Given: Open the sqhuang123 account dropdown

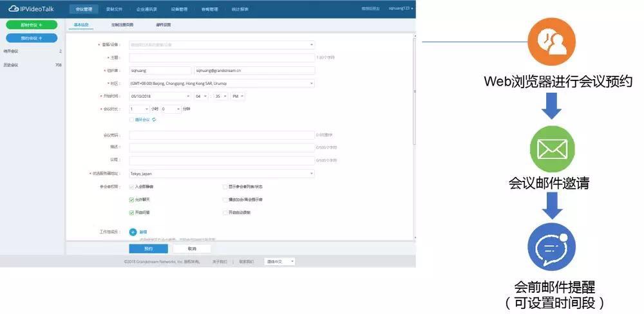Looking at the screenshot, I should point(401,8).
